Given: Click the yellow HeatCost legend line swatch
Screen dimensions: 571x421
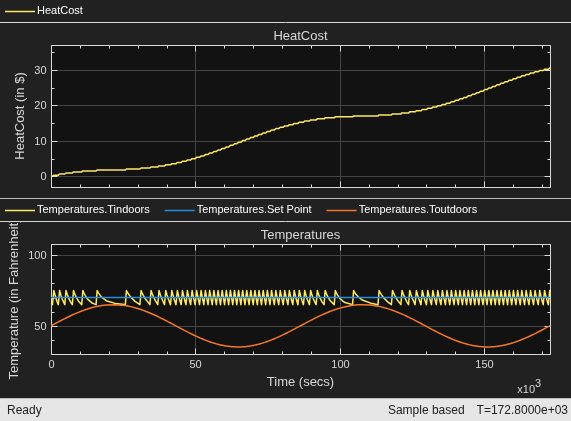Looking at the screenshot, I should pos(20,11).
